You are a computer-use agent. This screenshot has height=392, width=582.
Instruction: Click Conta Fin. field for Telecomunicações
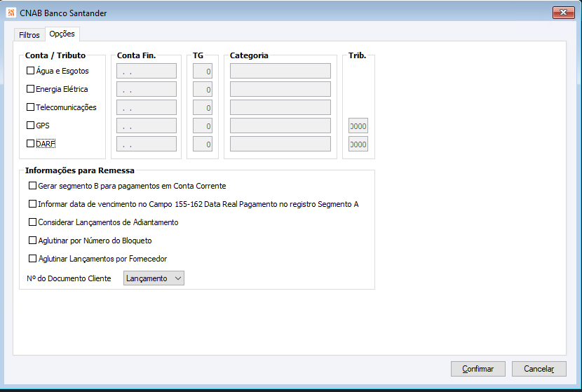point(147,107)
